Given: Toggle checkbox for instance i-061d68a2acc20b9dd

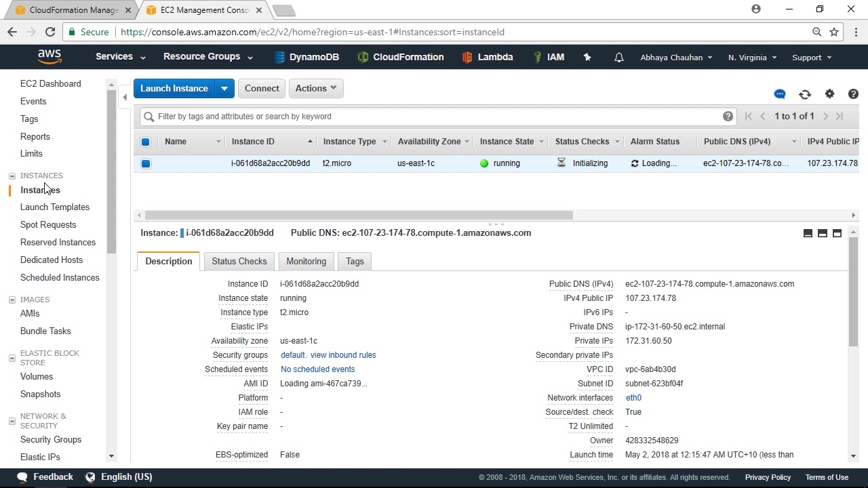Looking at the screenshot, I should point(146,163).
